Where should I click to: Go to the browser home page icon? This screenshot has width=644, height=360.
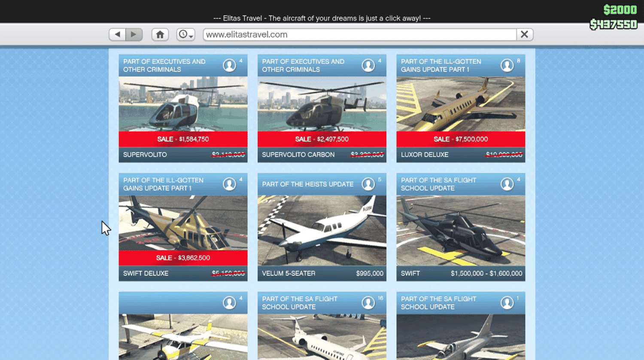(160, 34)
